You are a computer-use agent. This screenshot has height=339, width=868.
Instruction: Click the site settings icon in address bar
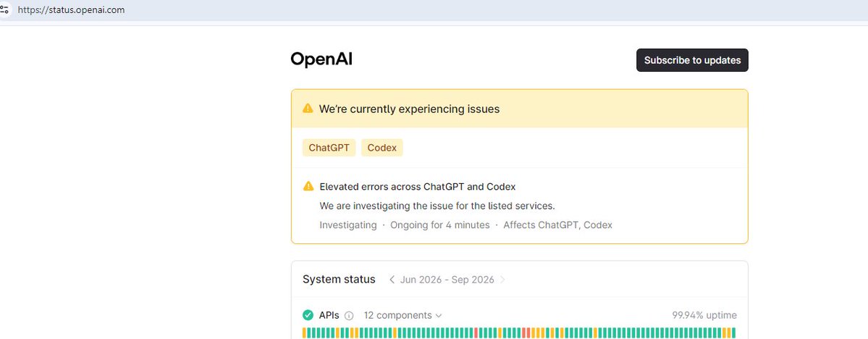click(x=4, y=10)
